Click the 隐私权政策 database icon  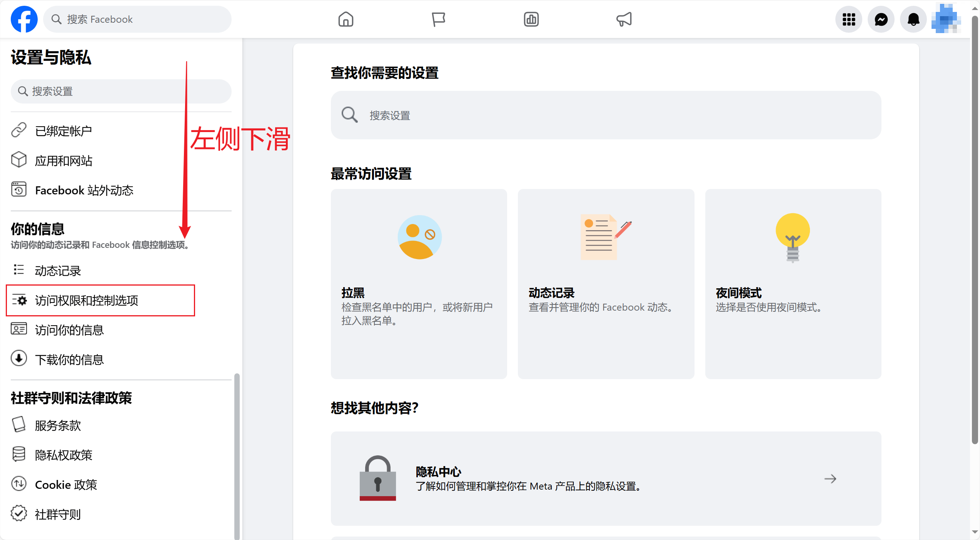point(19,454)
